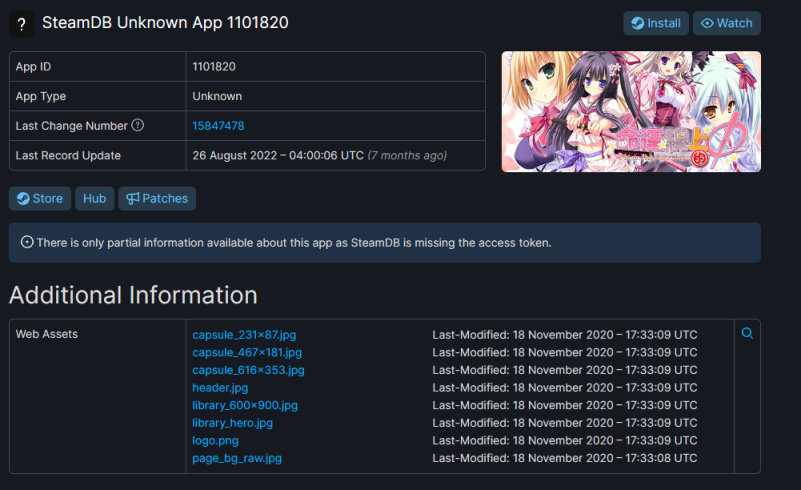Open page_bg_raw.jpg asset link

237,458
